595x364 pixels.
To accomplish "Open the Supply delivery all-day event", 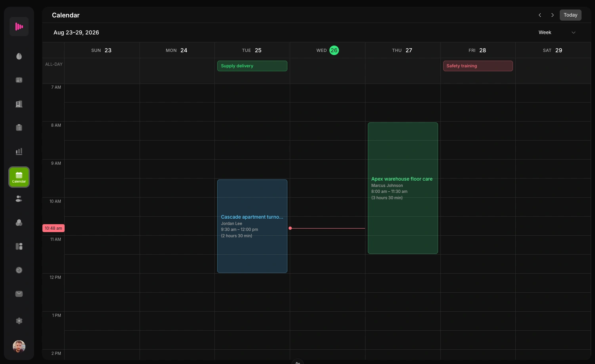I will (x=252, y=66).
